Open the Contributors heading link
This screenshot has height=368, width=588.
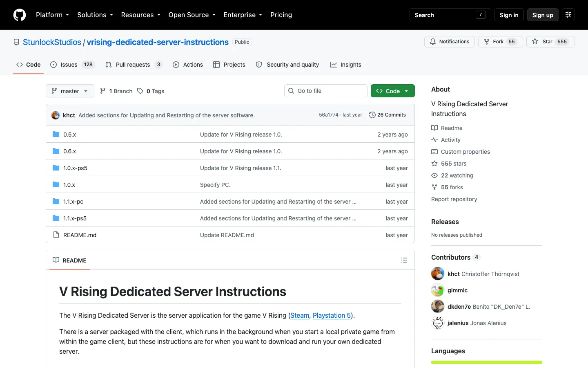click(456, 257)
